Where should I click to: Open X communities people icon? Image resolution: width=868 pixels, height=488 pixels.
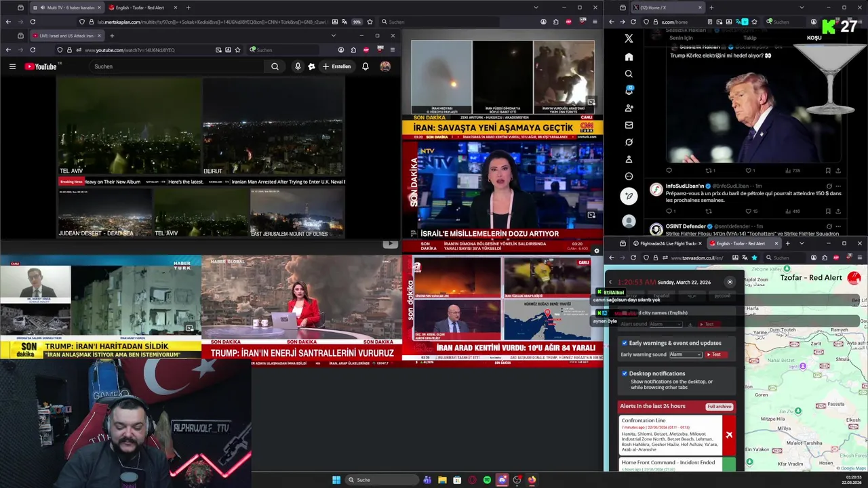tap(629, 108)
